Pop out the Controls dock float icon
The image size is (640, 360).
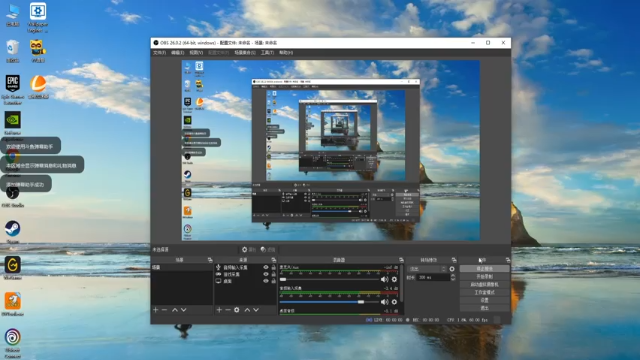[508, 260]
